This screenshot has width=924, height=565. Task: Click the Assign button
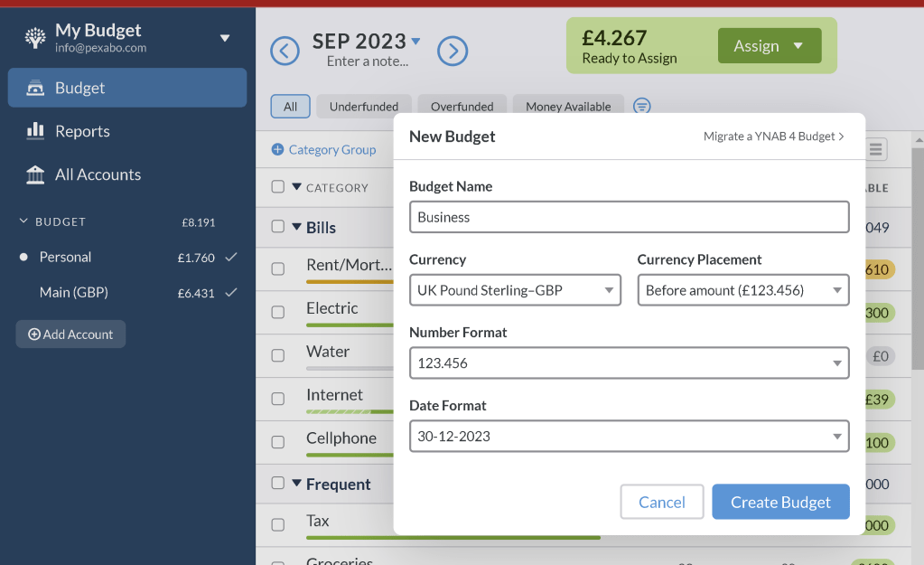coord(770,45)
